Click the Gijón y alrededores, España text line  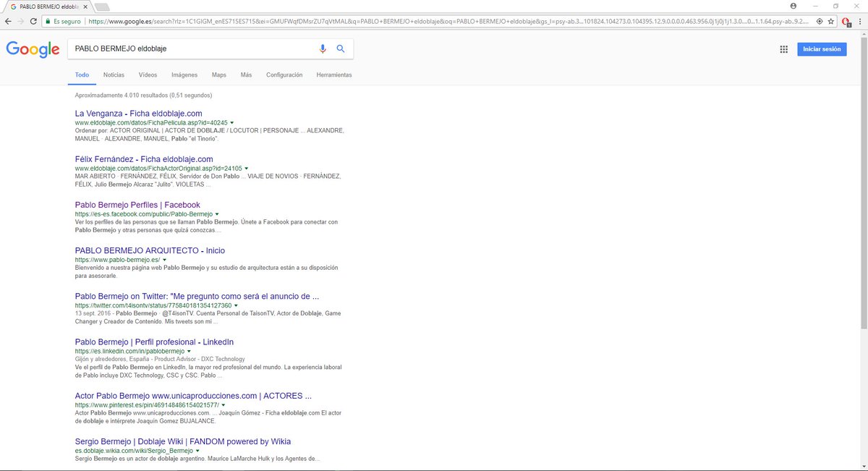[160, 359]
